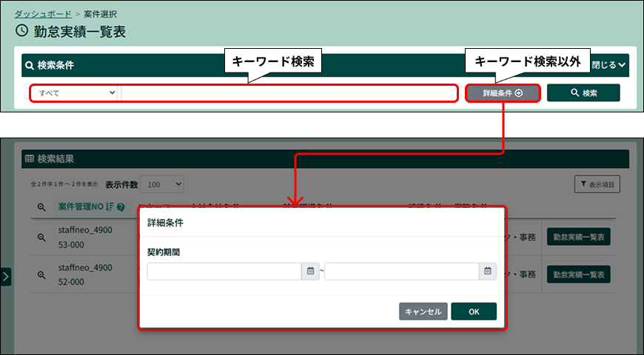Screen dimensions: 644x355
Task: Click magnifier icon for staffneo_490052-000 row
Action: click(x=41, y=274)
